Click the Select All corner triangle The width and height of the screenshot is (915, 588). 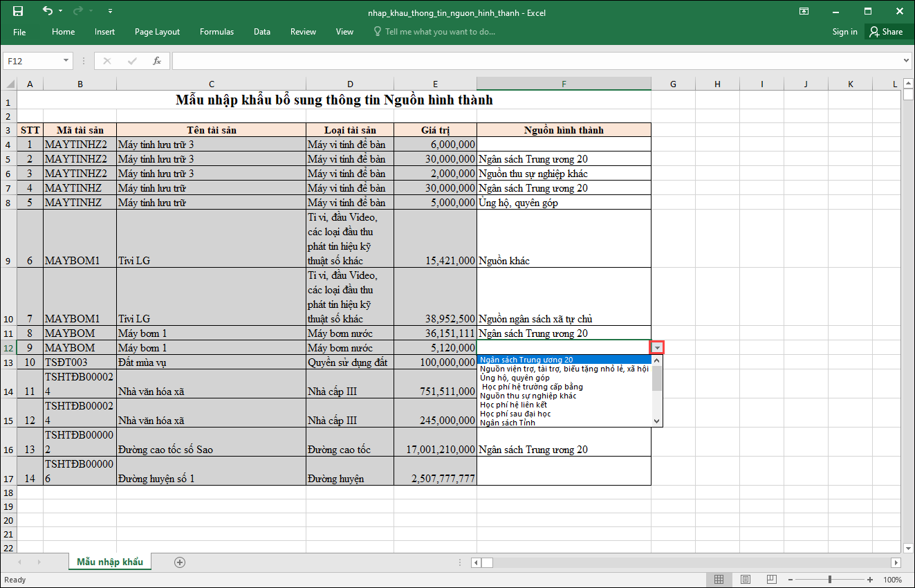(10, 84)
